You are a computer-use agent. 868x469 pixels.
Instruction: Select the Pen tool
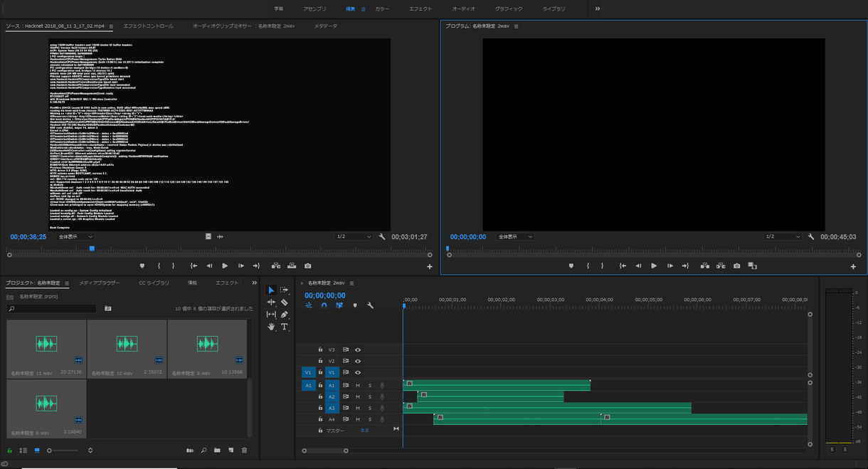click(284, 315)
